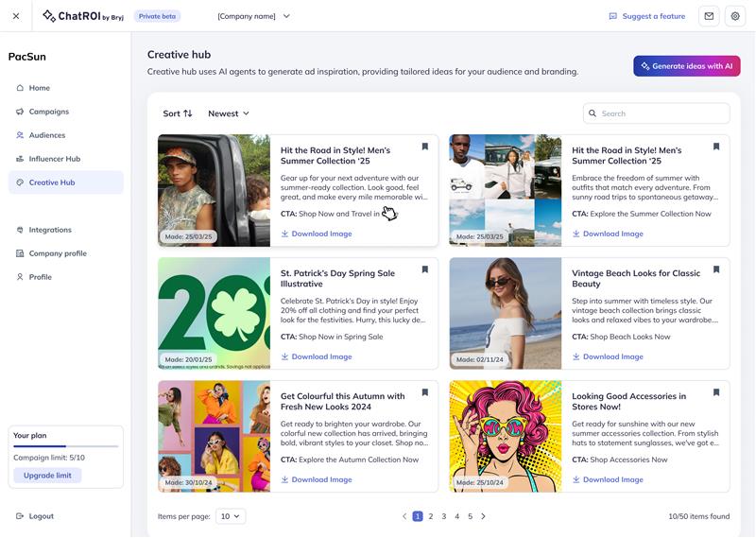Click the PacSun workspace name
The height and width of the screenshot is (538, 756).
click(27, 57)
